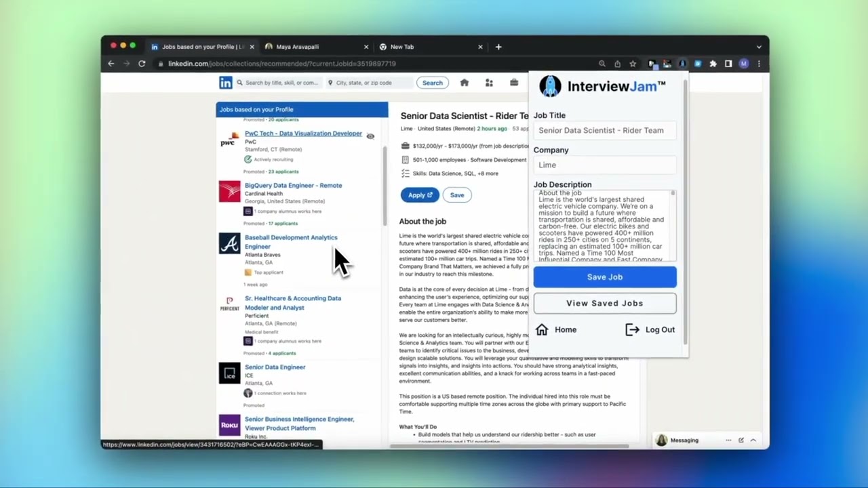
Task: Expand the Messaging panel chevron
Action: [x=753, y=440]
